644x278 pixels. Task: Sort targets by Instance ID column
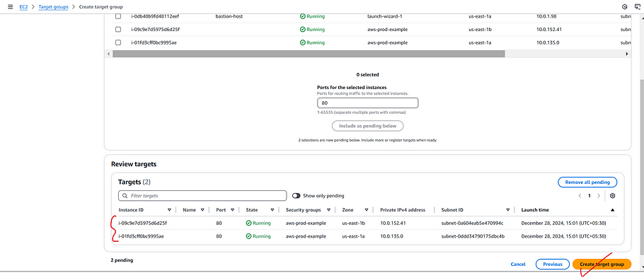pos(169,210)
